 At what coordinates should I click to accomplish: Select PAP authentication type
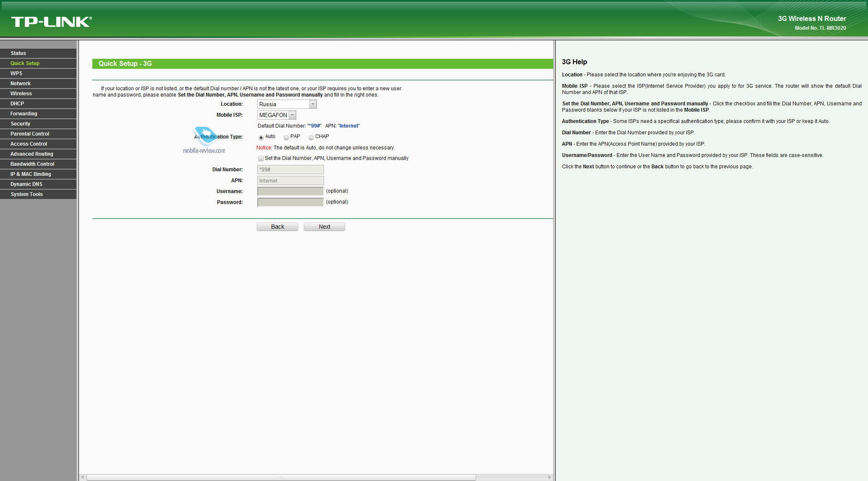[x=286, y=137]
